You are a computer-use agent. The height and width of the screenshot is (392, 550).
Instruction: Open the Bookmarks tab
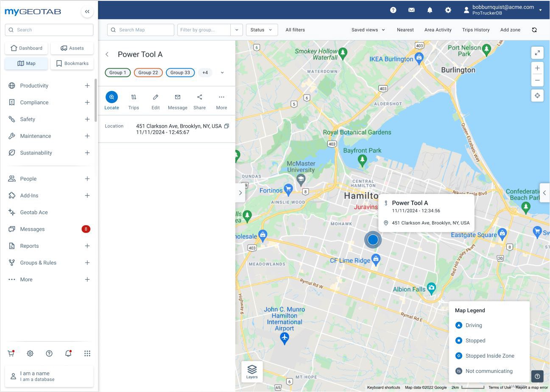click(72, 63)
